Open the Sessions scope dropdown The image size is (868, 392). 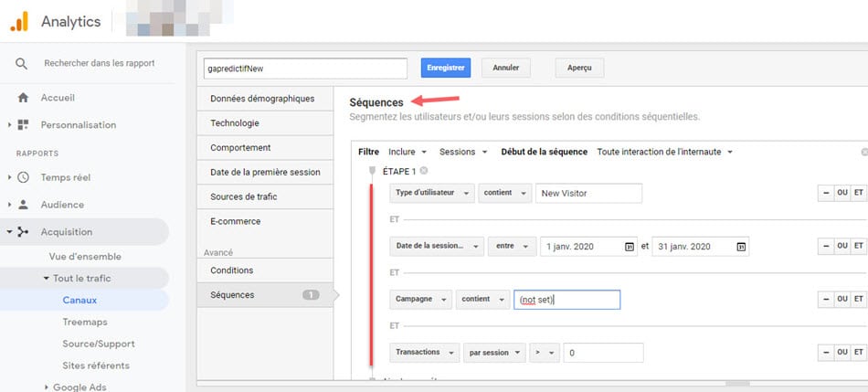463,152
